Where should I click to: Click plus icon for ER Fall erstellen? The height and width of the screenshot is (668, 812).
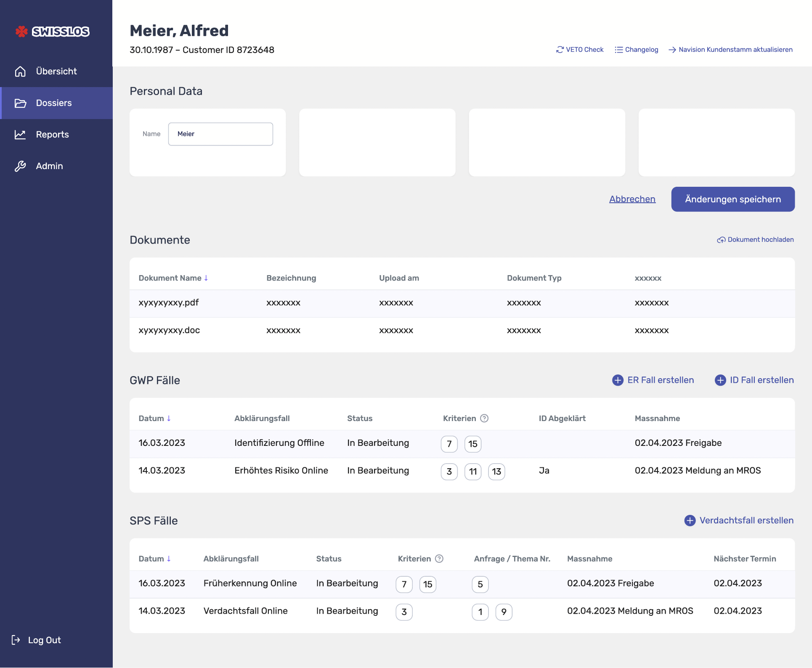[617, 380]
